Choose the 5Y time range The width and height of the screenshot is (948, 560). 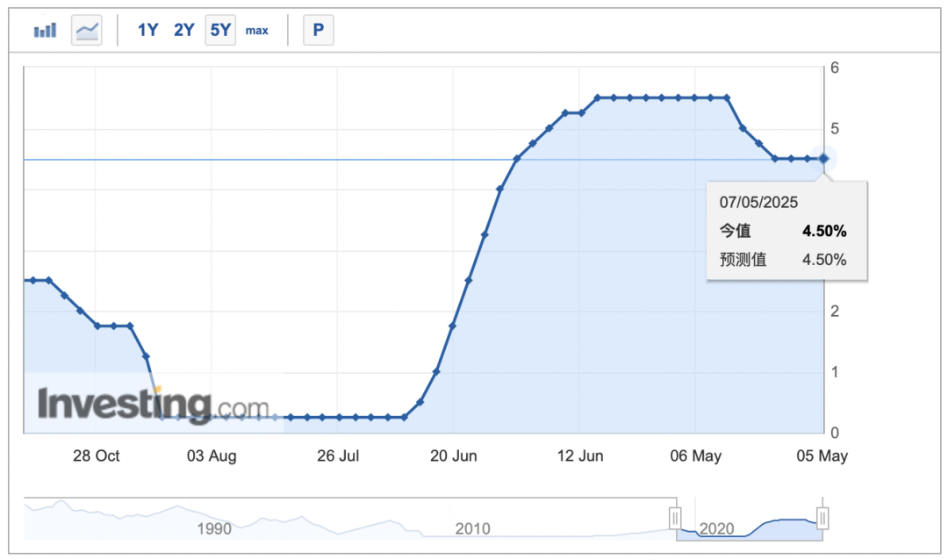tap(219, 31)
